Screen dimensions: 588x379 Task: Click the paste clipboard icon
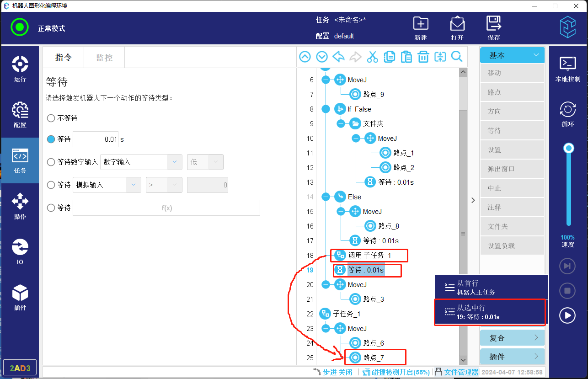coord(406,57)
